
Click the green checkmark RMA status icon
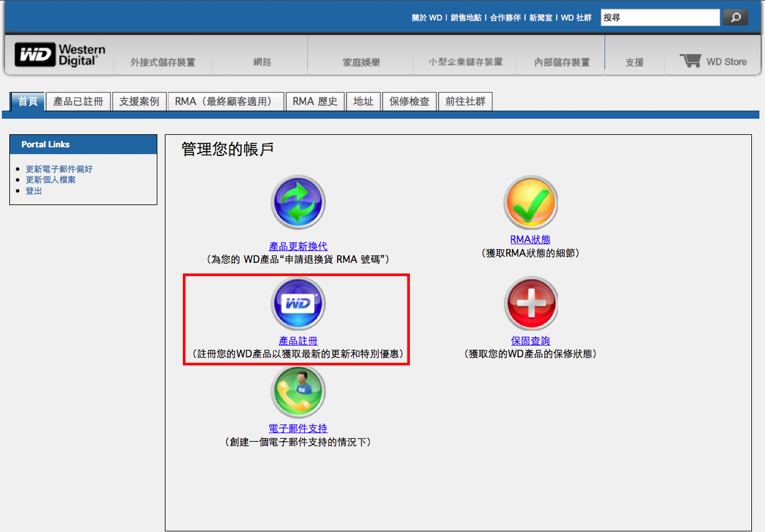[x=531, y=203]
